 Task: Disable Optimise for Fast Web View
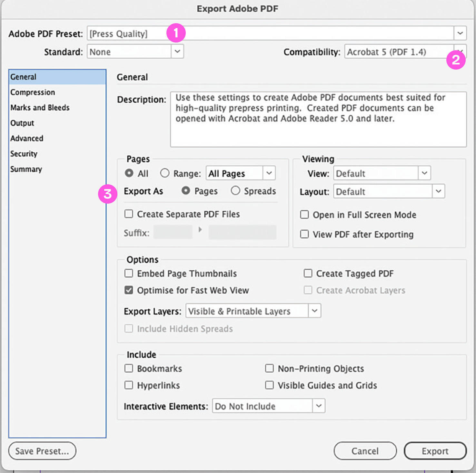click(x=129, y=290)
